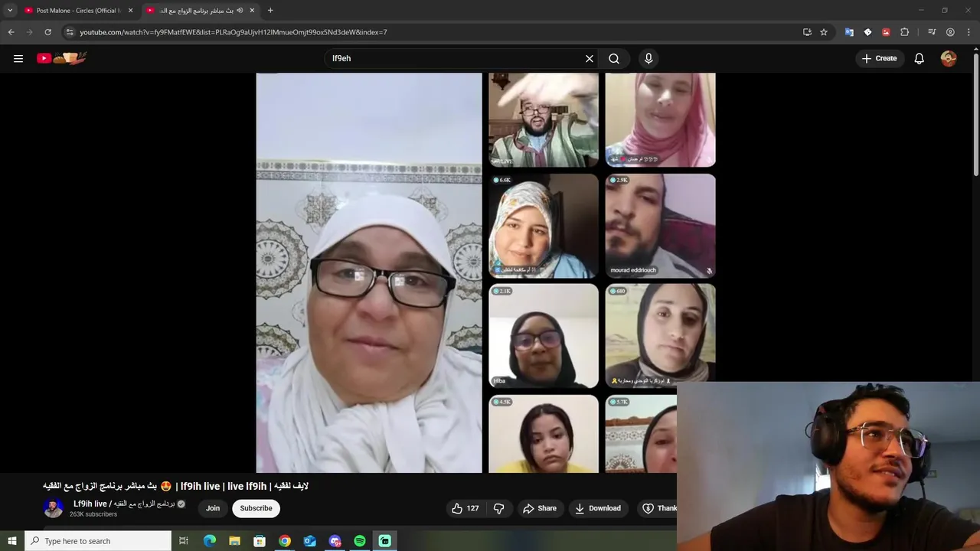Open new tab with the plus button
This screenshot has height=551, width=980.
(x=270, y=10)
